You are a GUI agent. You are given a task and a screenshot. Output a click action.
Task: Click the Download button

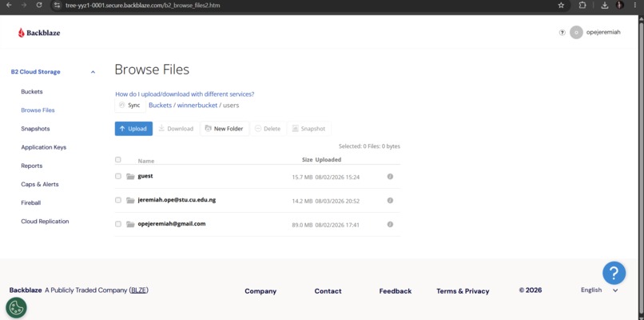[x=176, y=129]
